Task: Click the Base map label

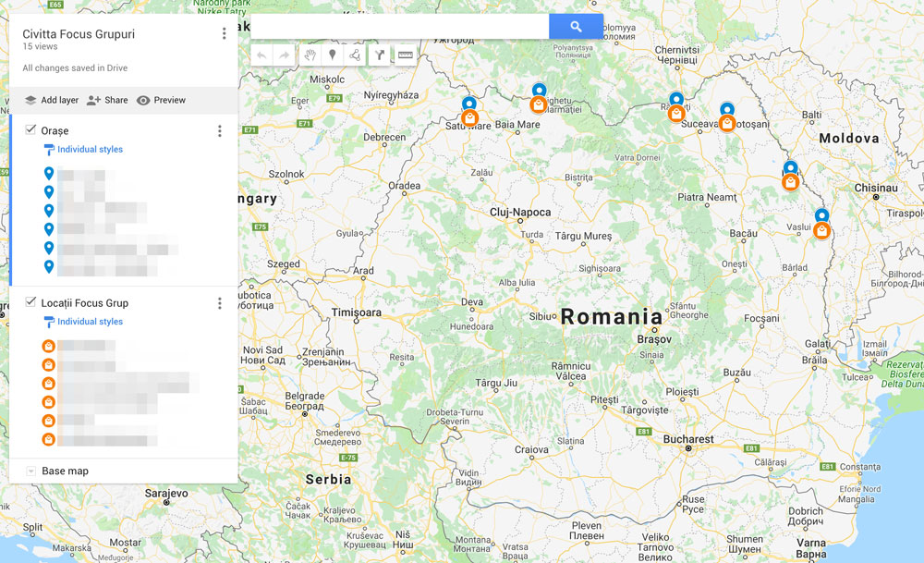Action: point(65,471)
